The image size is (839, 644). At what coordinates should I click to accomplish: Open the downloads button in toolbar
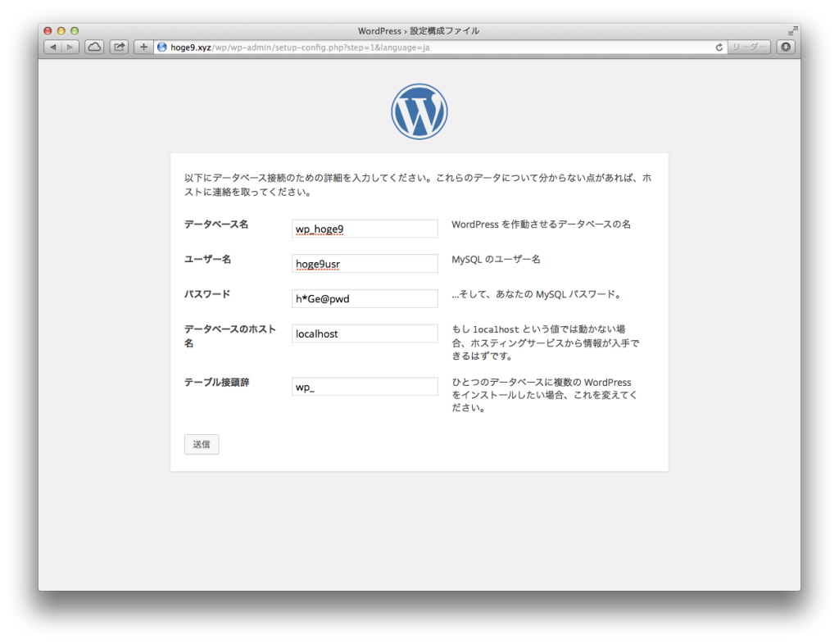[x=786, y=47]
